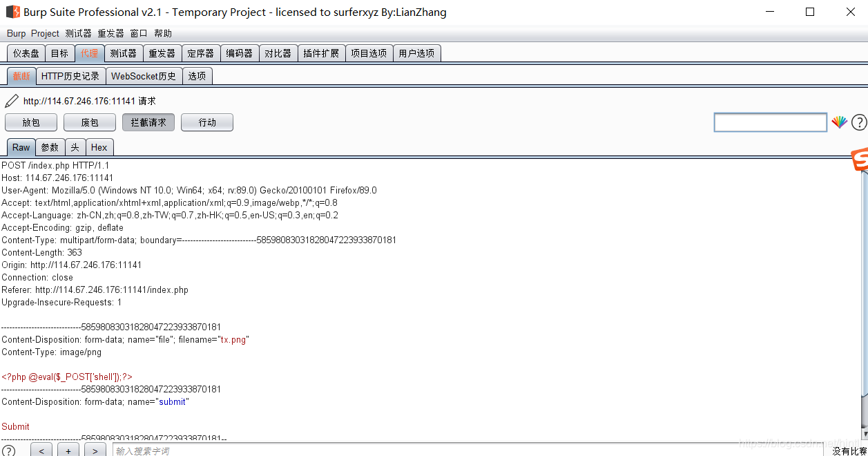Image resolution: width=868 pixels, height=456 pixels.
Task: Click the Referer header line
Action: coord(95,289)
